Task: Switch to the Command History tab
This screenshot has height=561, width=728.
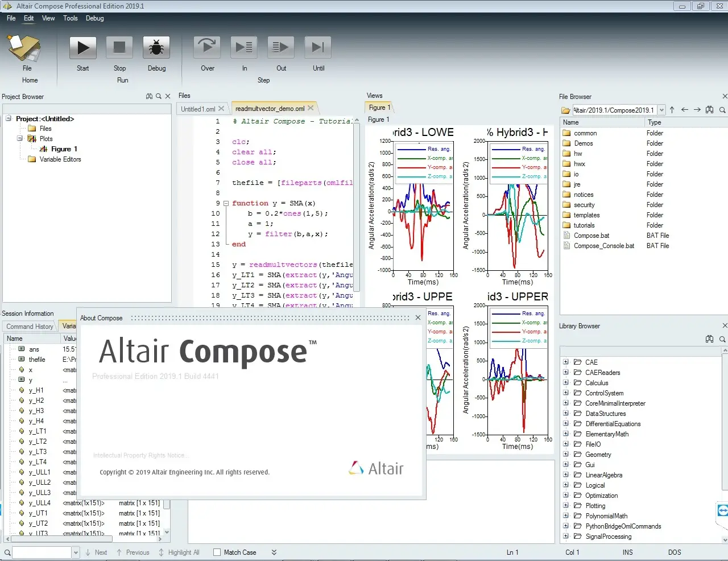Action: pos(30,327)
